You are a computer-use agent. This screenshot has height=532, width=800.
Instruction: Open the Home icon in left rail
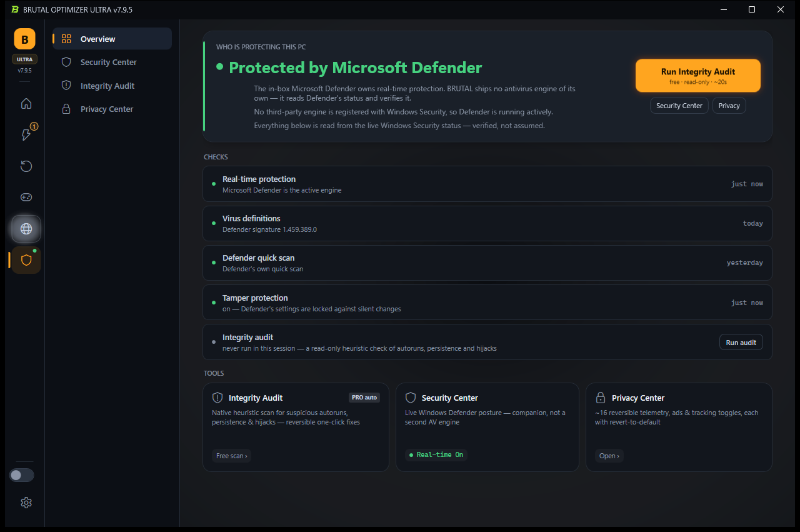pyautogui.click(x=26, y=104)
